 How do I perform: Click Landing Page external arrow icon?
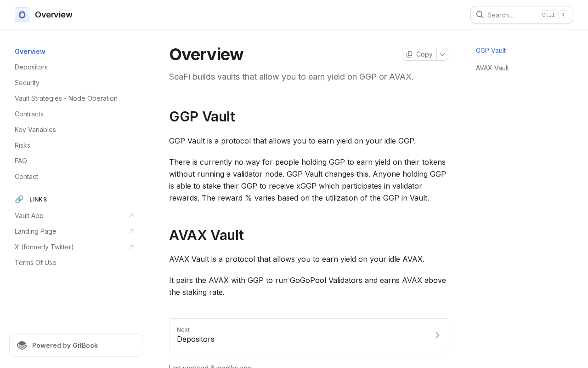click(131, 231)
